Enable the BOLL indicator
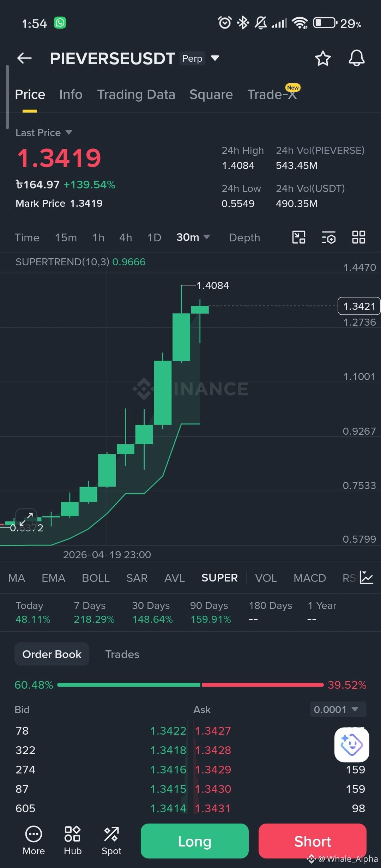 click(96, 578)
